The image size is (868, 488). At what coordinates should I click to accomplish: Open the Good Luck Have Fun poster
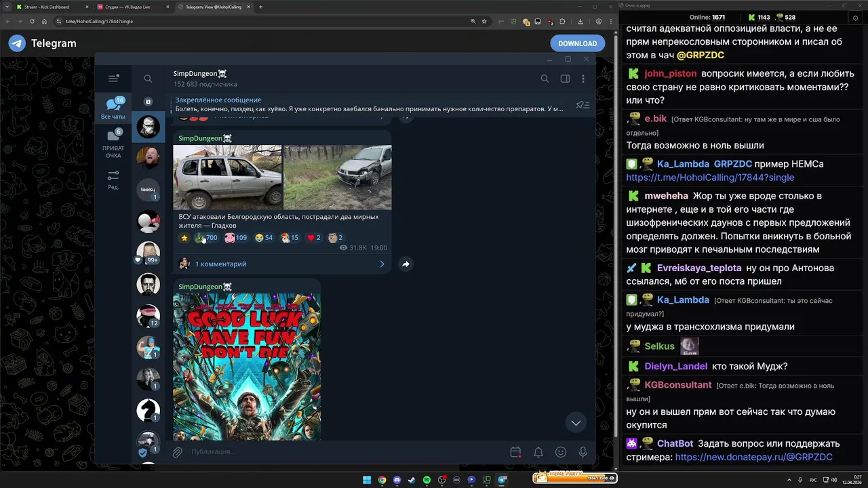[247, 367]
